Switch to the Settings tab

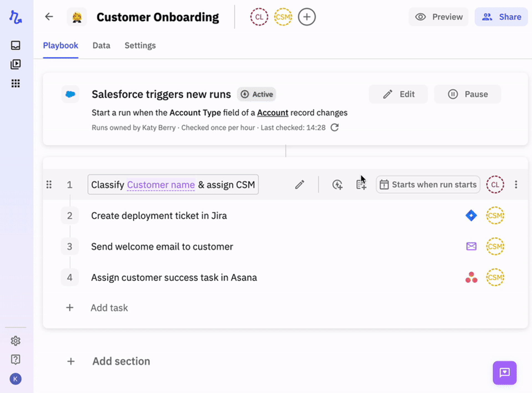pyautogui.click(x=140, y=45)
